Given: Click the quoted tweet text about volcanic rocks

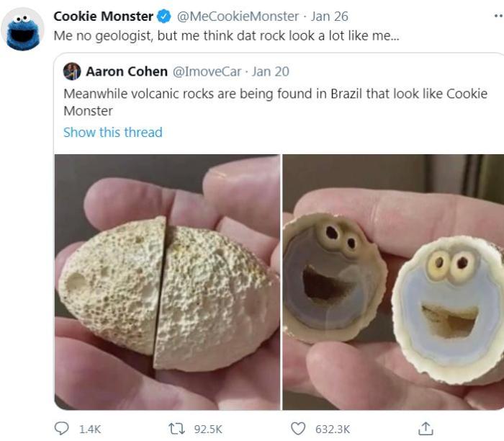Looking at the screenshot, I should (x=276, y=102).
